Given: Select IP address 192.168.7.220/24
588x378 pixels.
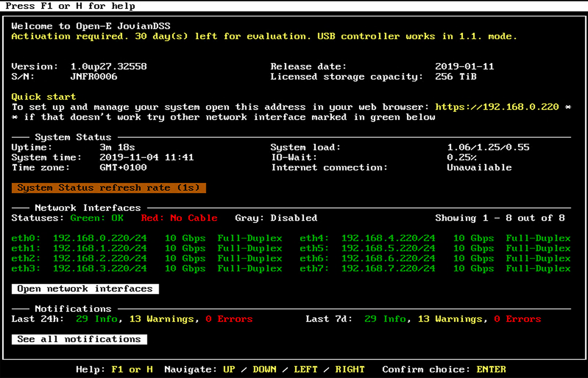Looking at the screenshot, I should pos(388,269).
